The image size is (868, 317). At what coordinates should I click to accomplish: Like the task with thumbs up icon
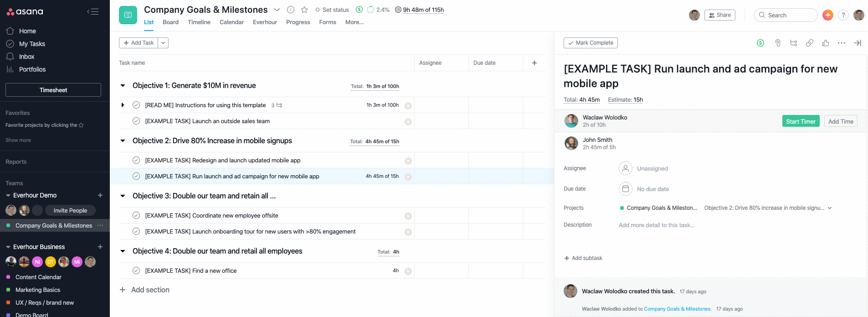826,43
